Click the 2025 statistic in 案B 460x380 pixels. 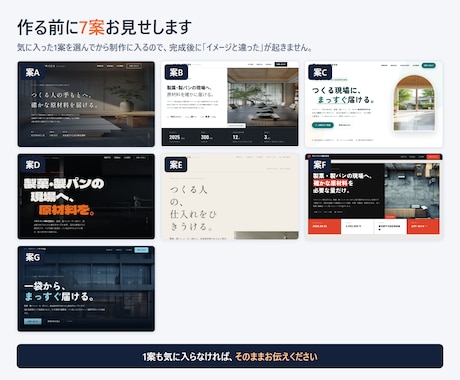(x=175, y=137)
